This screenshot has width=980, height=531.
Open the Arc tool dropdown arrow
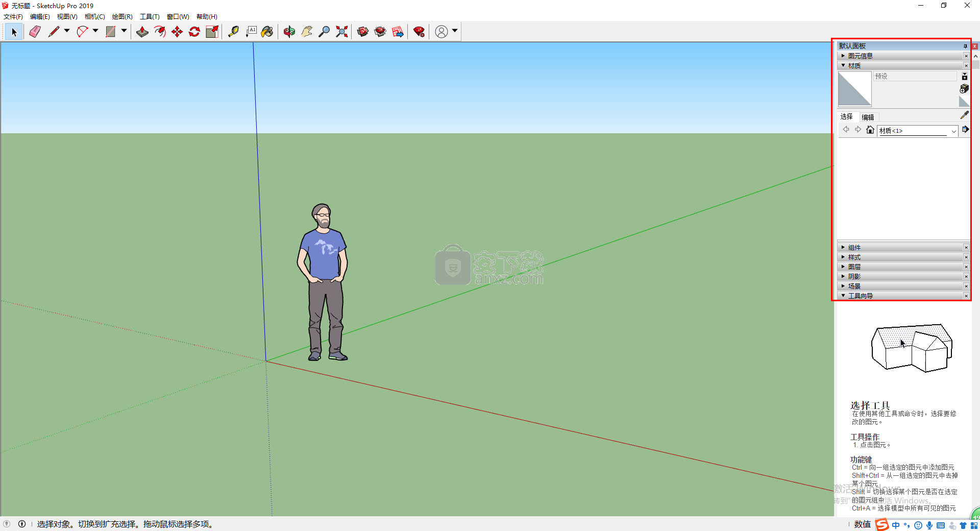click(95, 31)
